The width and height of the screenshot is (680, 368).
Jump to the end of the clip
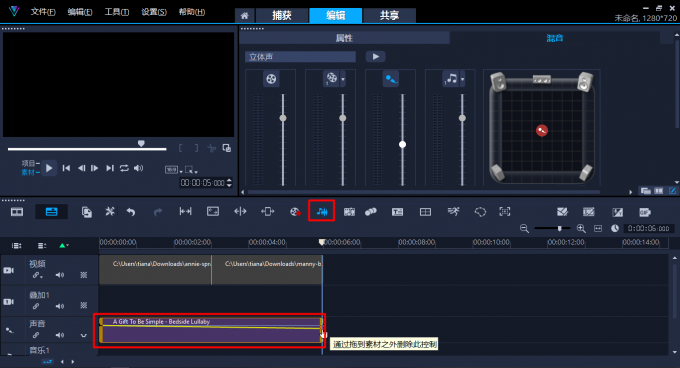click(110, 168)
